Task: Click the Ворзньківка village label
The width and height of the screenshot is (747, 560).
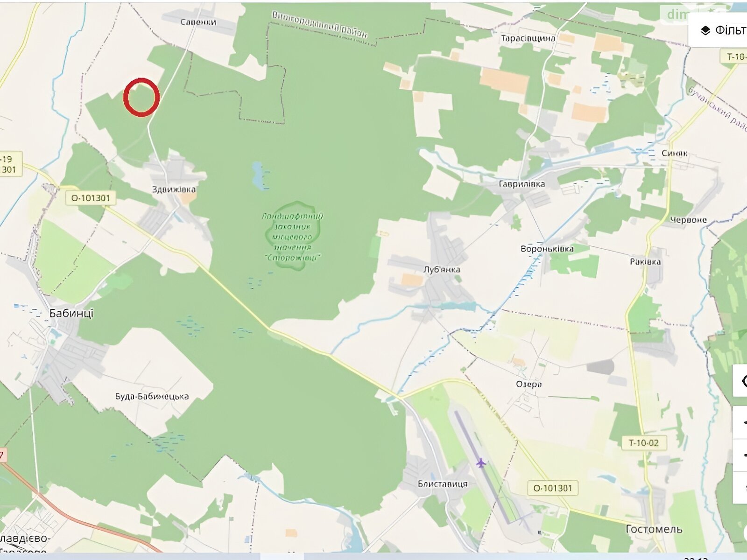Action: [547, 249]
